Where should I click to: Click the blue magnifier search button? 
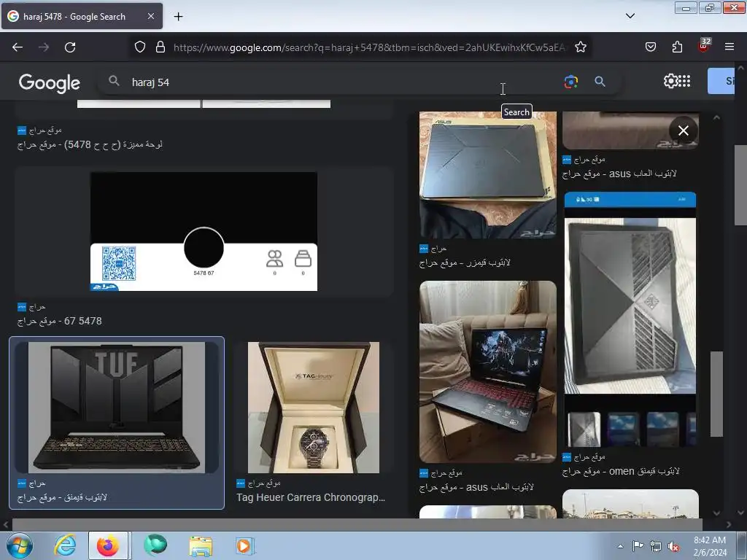click(600, 82)
